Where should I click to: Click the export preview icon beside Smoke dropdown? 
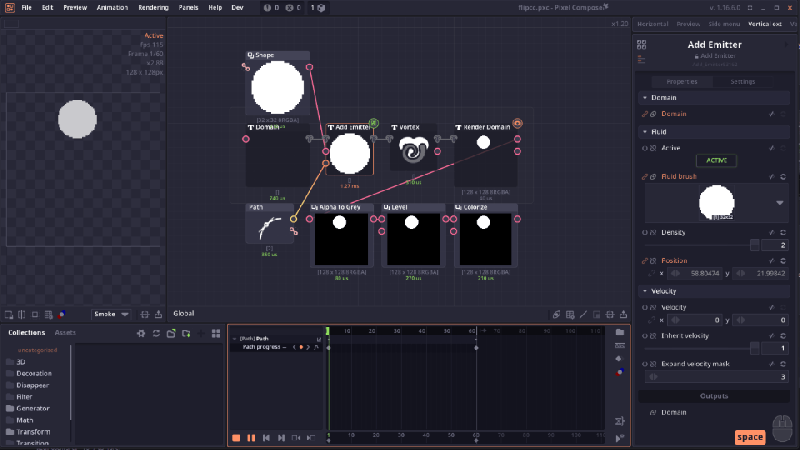coord(159,314)
